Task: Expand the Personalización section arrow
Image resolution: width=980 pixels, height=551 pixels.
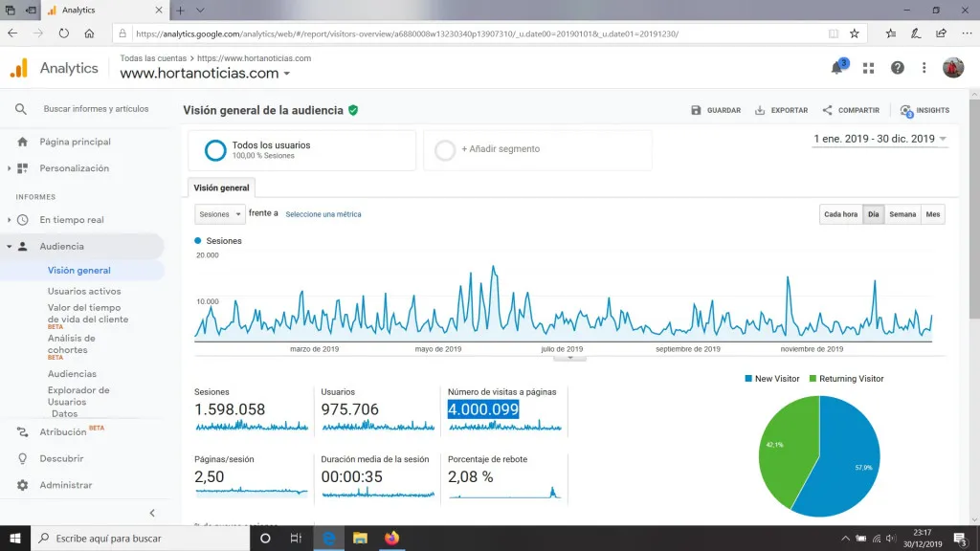Action: pyautogui.click(x=9, y=168)
